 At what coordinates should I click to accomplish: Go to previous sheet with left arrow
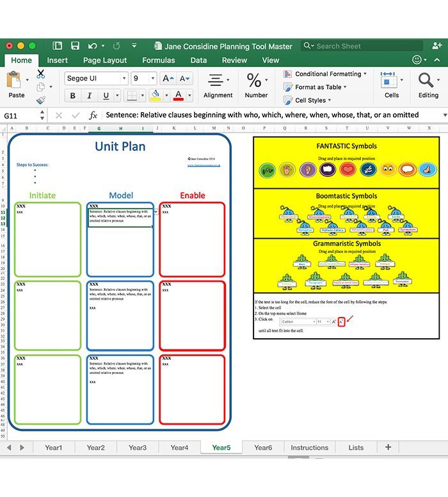9,448
